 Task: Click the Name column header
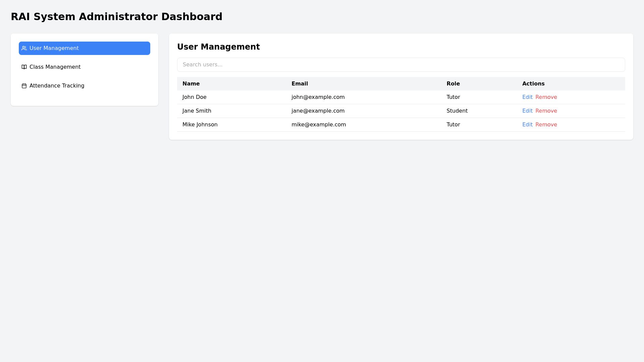coord(191,84)
